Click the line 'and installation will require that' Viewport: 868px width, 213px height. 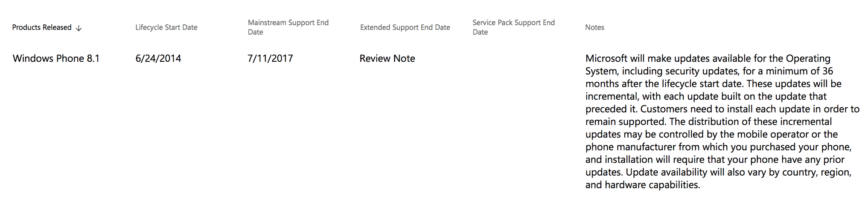(x=715, y=159)
